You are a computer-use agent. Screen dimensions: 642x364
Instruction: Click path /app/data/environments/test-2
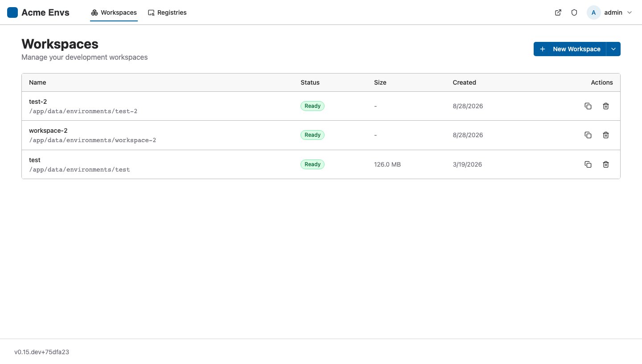click(83, 111)
